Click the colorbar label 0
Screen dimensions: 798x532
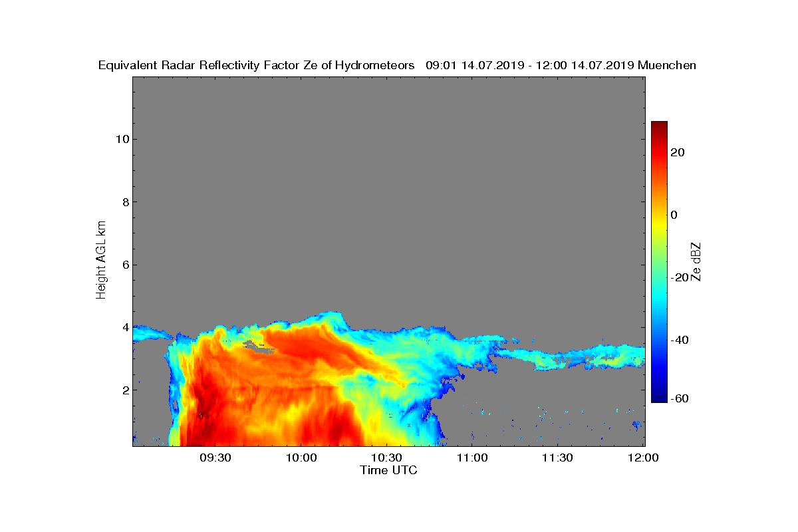(x=674, y=215)
